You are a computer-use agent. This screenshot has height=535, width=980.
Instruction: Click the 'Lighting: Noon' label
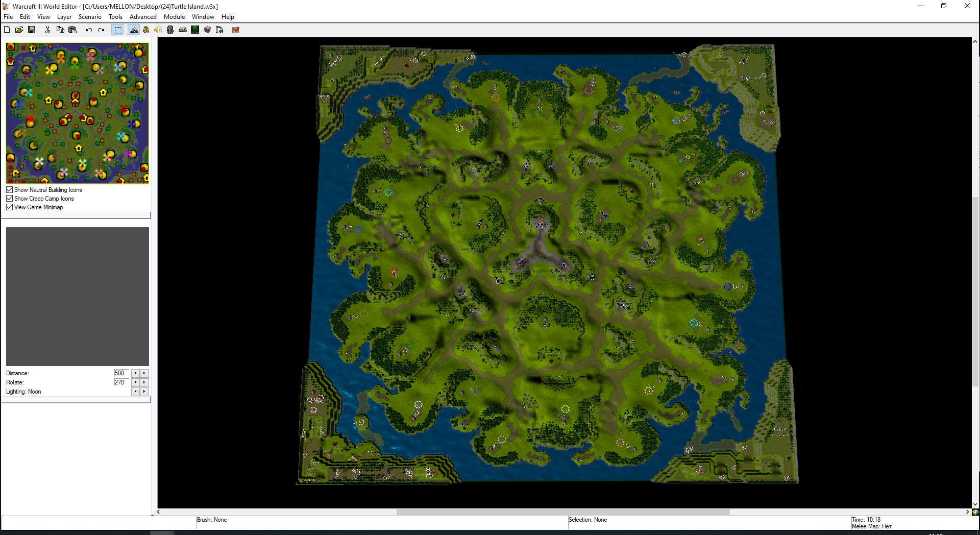coord(23,392)
